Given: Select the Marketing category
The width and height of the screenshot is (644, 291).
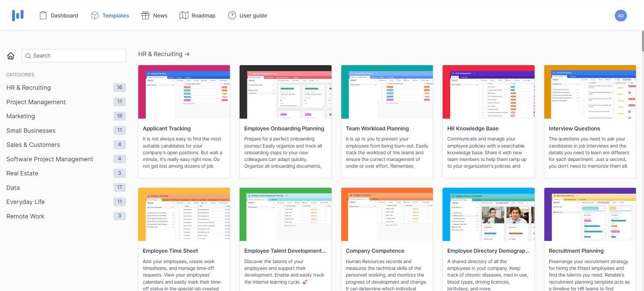Looking at the screenshot, I should pos(20,116).
